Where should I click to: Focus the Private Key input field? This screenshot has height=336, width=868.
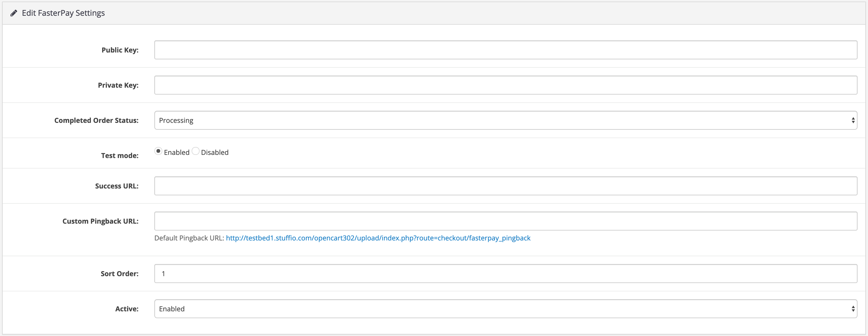pyautogui.click(x=505, y=85)
